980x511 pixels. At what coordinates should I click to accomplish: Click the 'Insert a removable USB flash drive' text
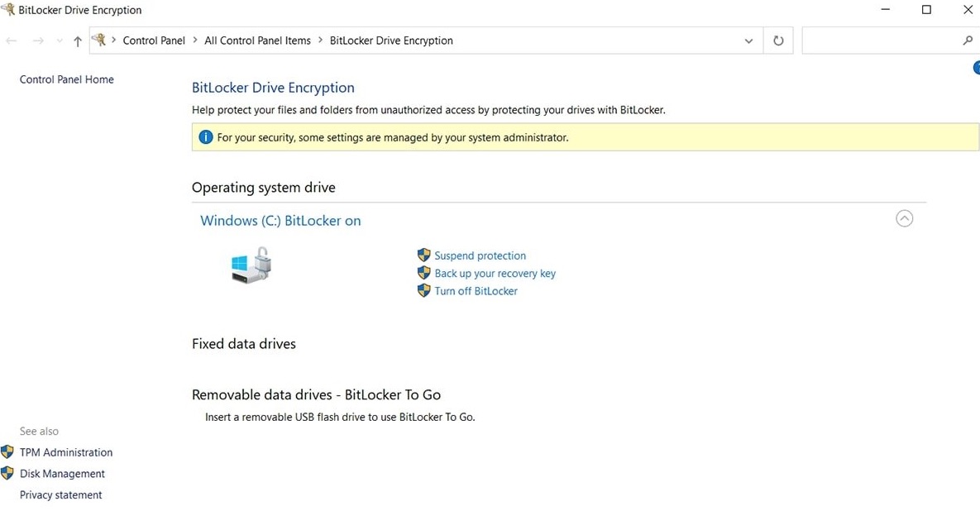[340, 417]
